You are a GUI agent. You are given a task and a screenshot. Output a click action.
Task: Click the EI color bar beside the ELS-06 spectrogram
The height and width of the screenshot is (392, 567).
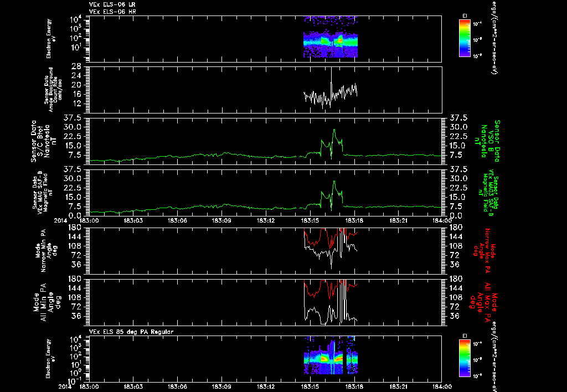coord(465,38)
